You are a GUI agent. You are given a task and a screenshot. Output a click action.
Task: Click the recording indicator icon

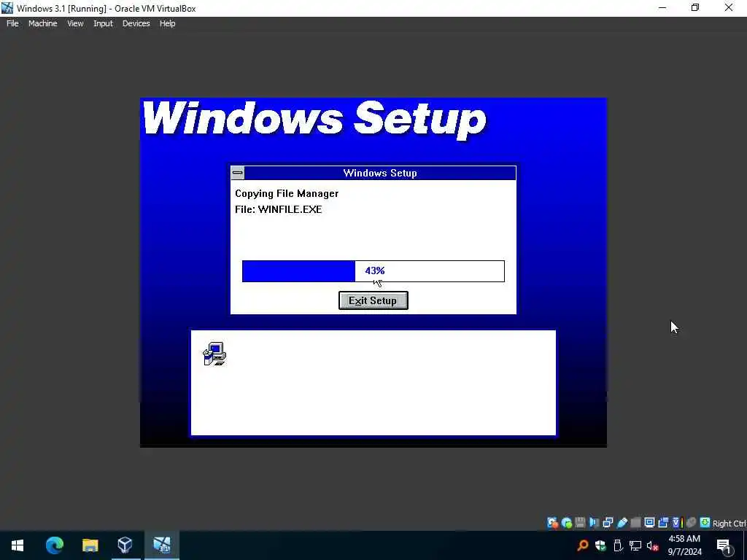coord(663,523)
